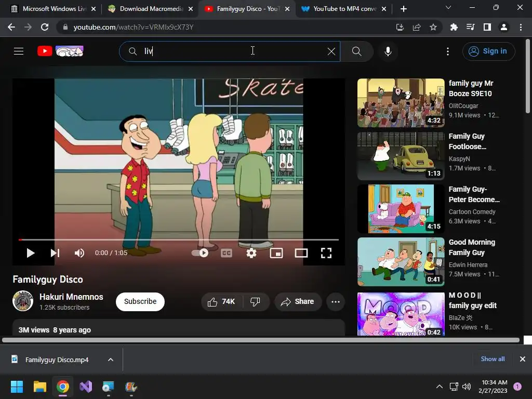Open Good Morning Family Guy video title
The width and height of the screenshot is (532, 399).
[x=472, y=247]
